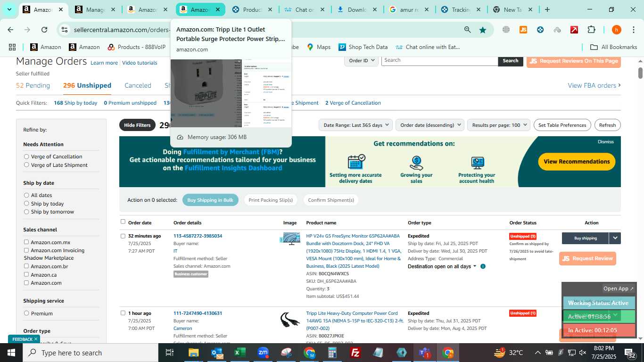Screen dimensions: 644x362
Task: Open FileZilla from the taskbar
Action: click(x=355, y=353)
